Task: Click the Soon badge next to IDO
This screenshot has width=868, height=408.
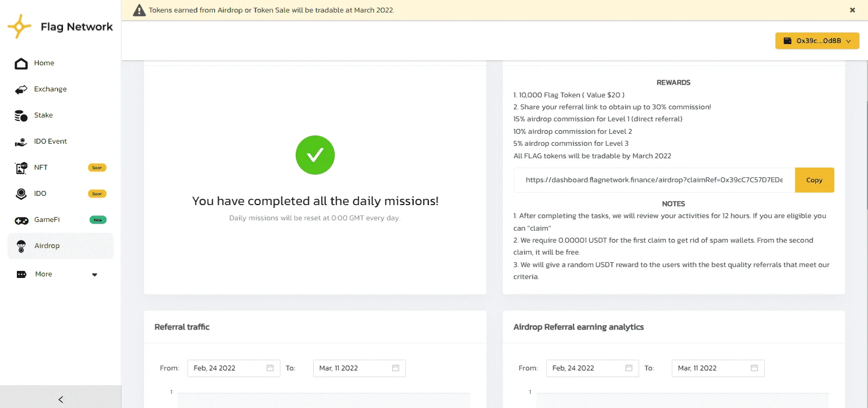Action: click(x=97, y=194)
